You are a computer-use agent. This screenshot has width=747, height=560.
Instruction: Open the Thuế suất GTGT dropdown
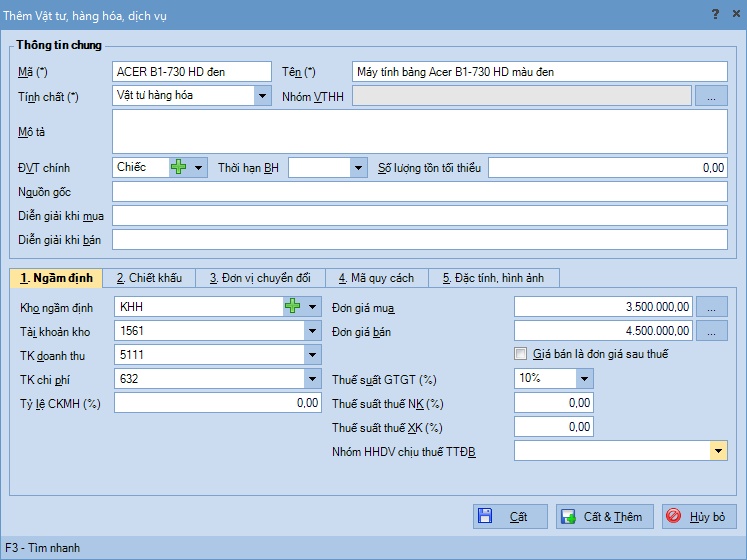click(585, 379)
